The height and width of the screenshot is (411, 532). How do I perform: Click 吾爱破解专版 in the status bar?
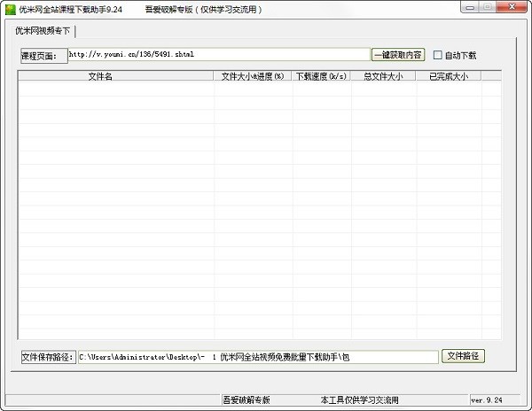pos(246,400)
